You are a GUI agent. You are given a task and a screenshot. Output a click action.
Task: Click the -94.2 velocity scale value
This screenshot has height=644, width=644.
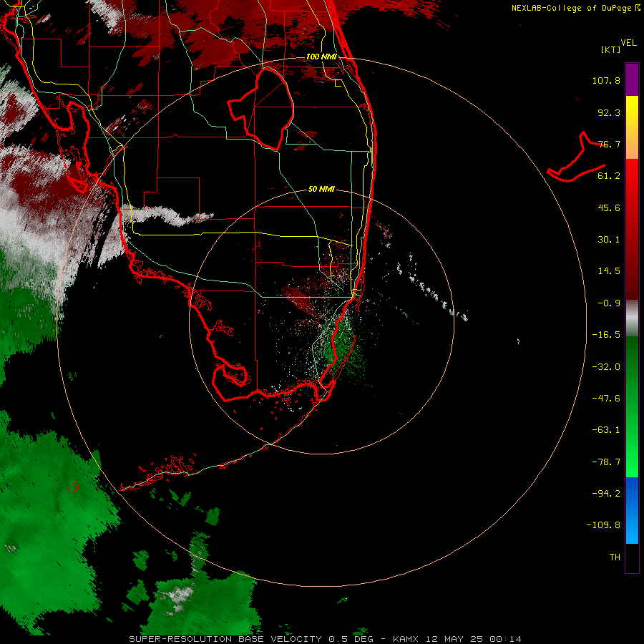pos(606,494)
